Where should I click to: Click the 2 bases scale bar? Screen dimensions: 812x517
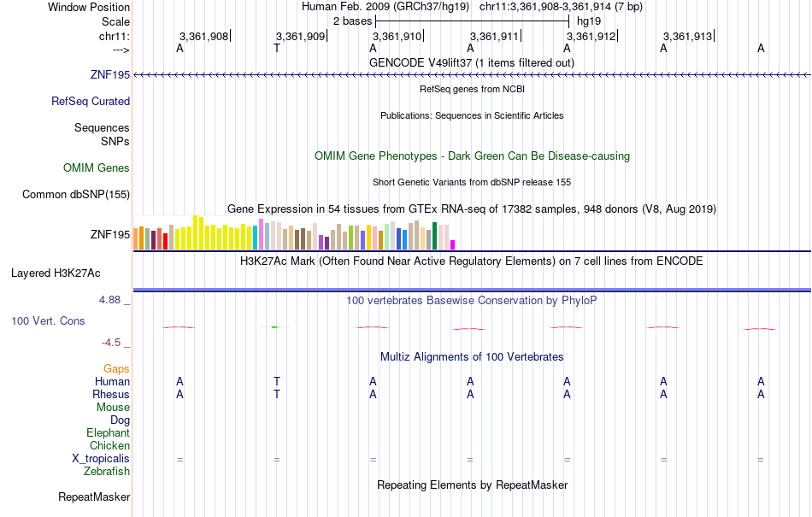coord(473,21)
